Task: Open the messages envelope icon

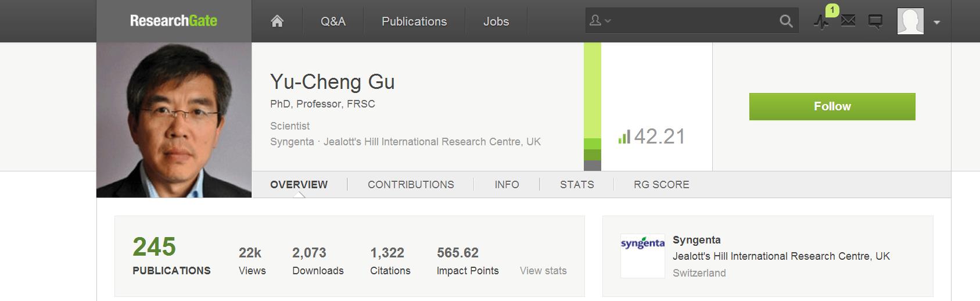Action: (x=848, y=21)
